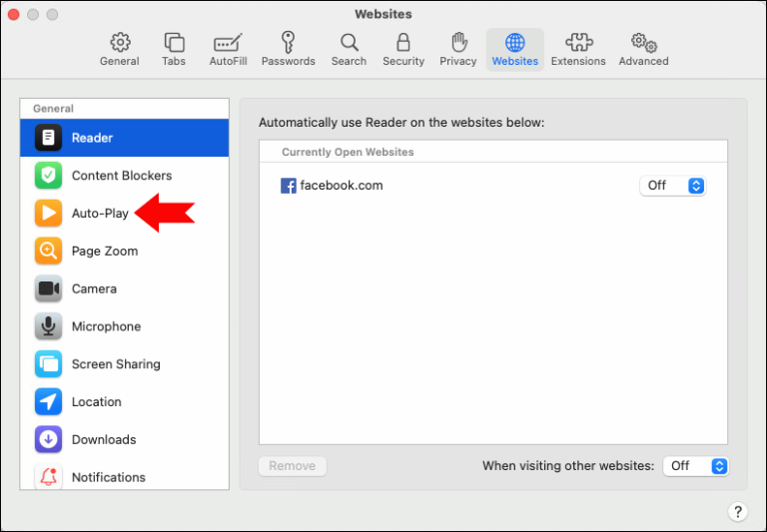Open the Passwords preferences tab
Screen dimensions: 767x532
click(288, 49)
